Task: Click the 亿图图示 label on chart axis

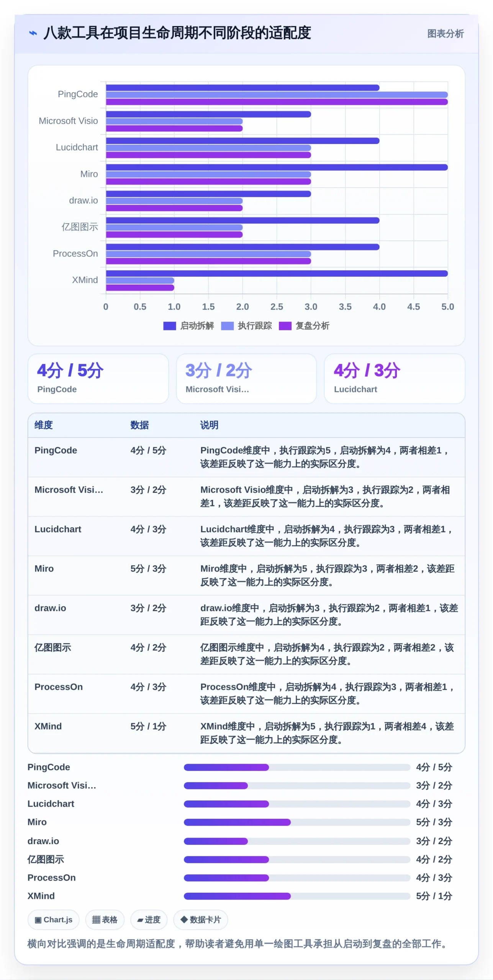Action: pyautogui.click(x=80, y=227)
